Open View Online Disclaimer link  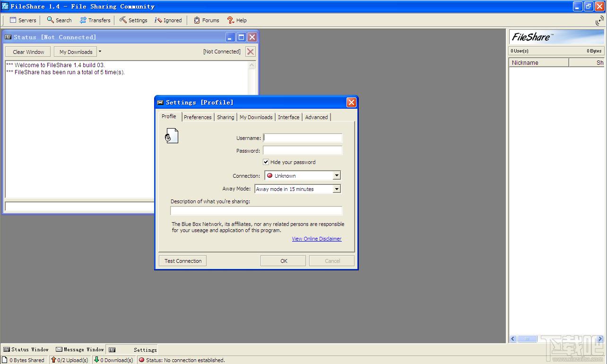(x=317, y=239)
